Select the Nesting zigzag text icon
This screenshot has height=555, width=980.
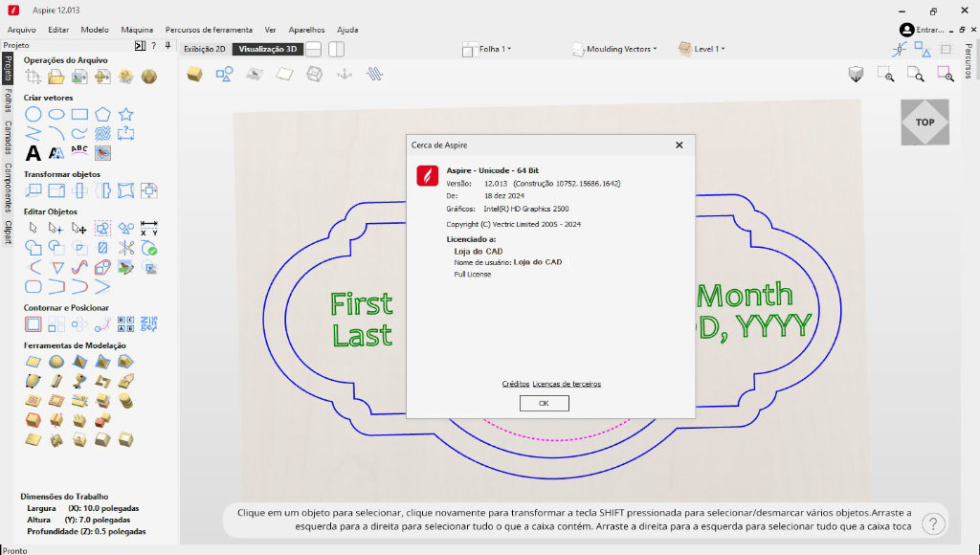click(x=148, y=323)
